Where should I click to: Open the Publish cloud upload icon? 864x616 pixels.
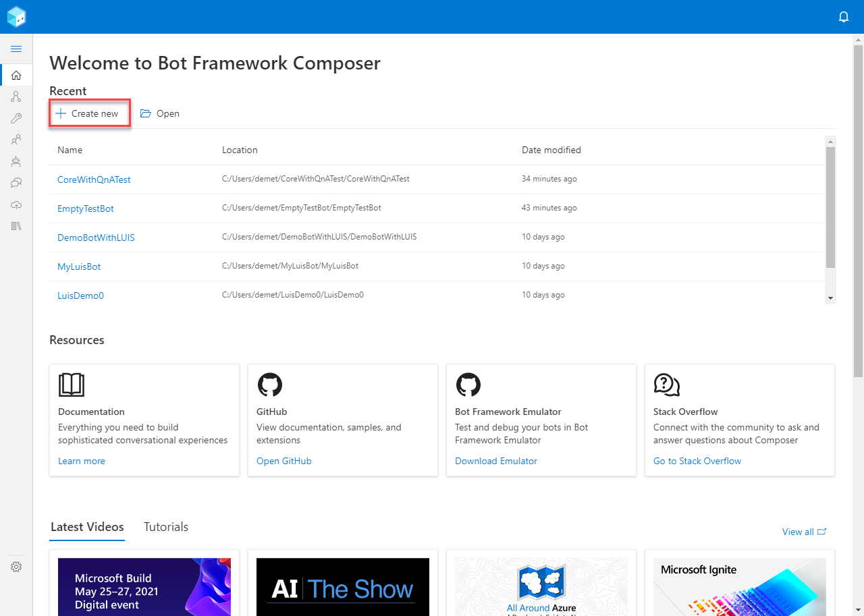pyautogui.click(x=16, y=204)
